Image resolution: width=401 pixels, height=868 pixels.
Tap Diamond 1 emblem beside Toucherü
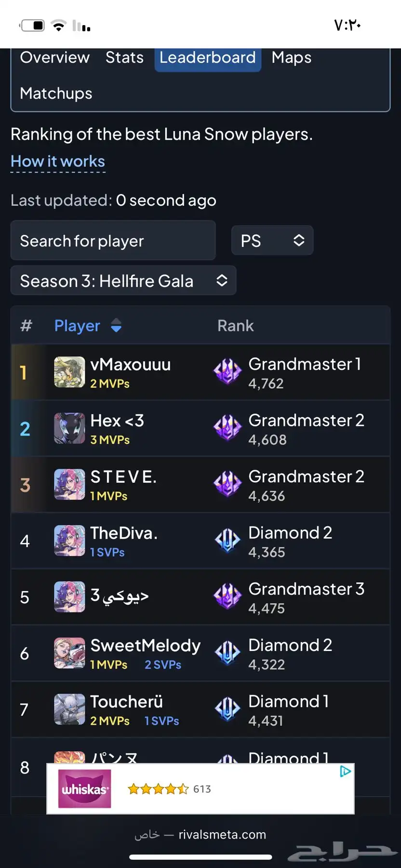227,709
